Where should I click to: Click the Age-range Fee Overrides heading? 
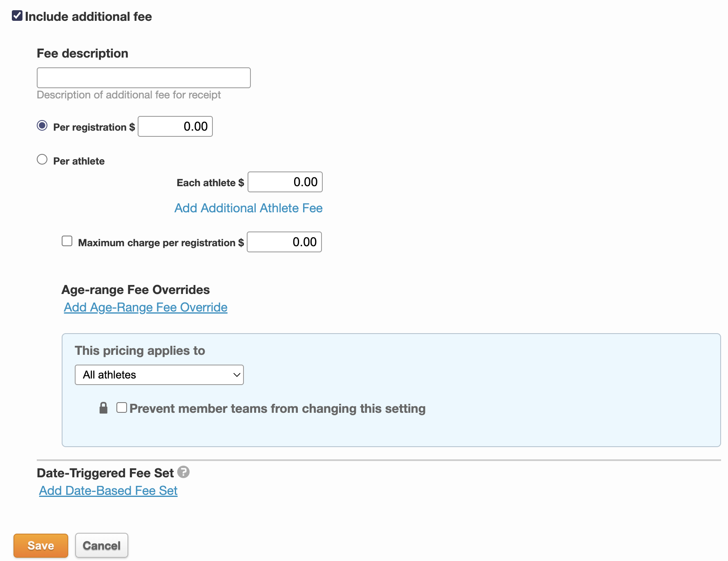pyautogui.click(x=135, y=290)
